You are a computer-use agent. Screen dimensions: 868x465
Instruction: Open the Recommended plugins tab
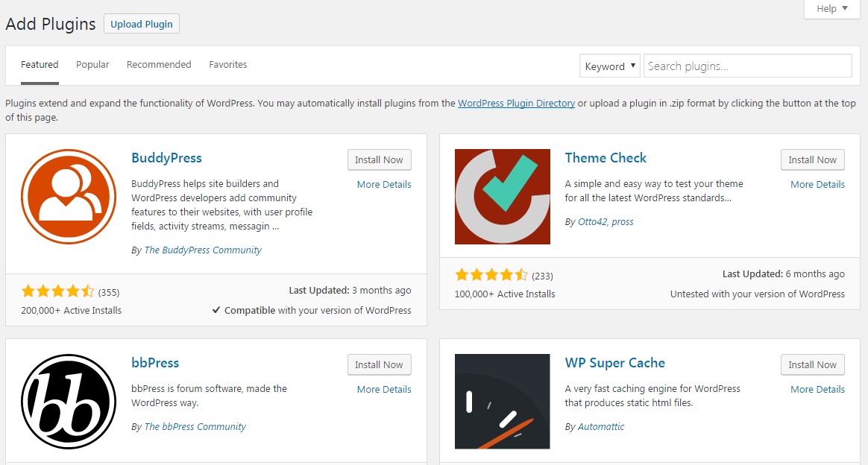159,65
